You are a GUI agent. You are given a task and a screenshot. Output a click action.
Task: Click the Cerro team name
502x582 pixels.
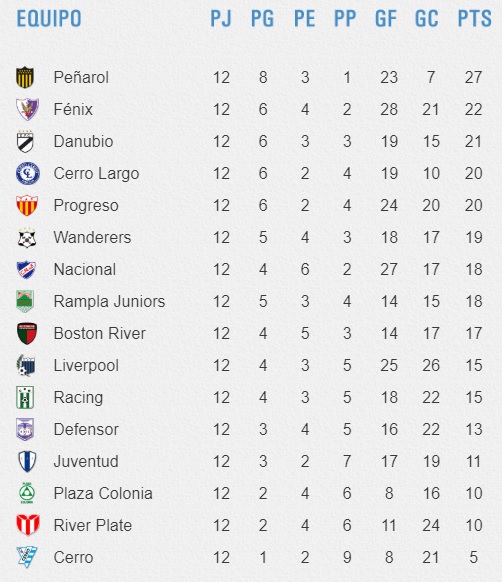[74, 557]
